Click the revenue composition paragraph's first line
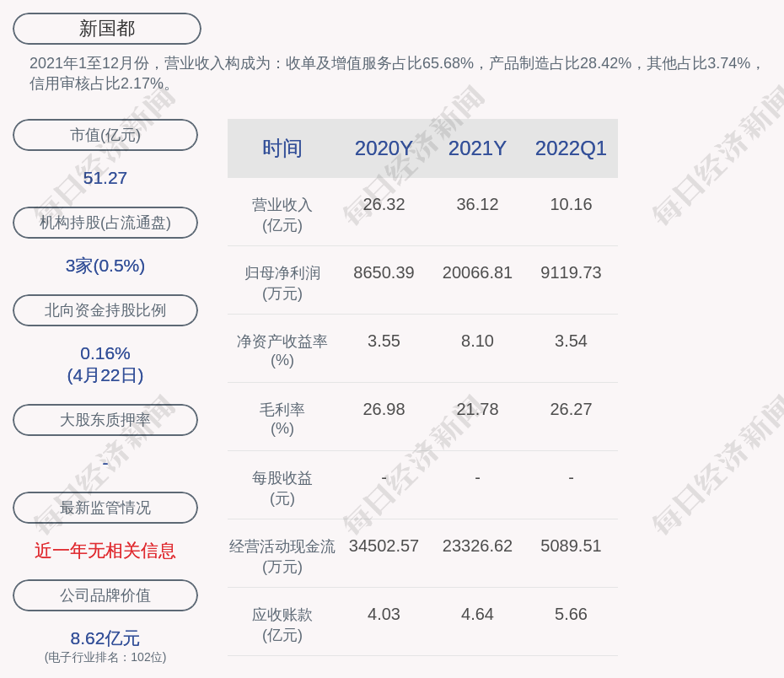 pos(396,63)
